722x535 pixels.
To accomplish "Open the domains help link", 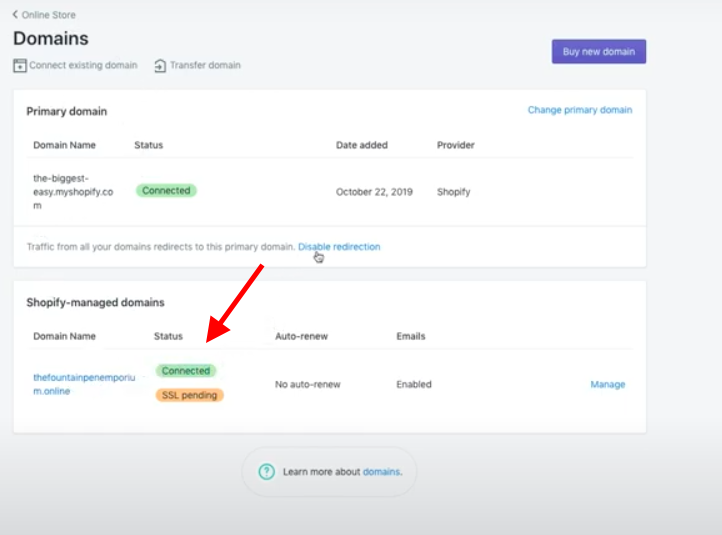I will (x=381, y=472).
